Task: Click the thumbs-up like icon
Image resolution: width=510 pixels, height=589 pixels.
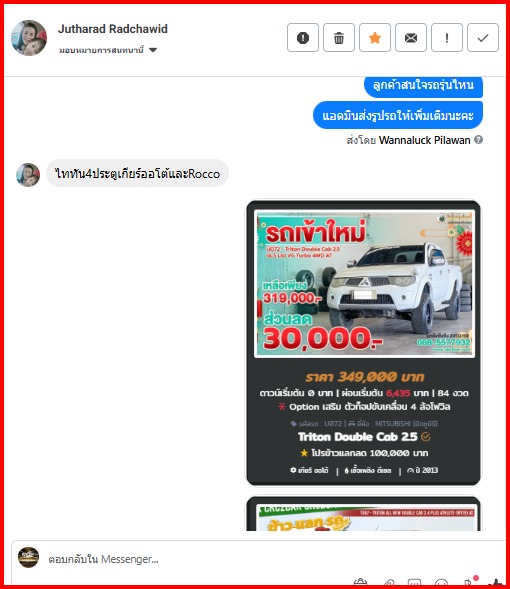Action: [x=498, y=582]
